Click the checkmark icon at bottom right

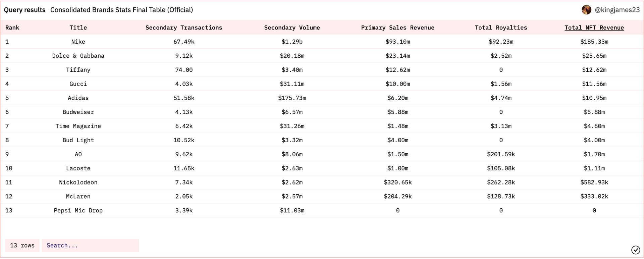635,250
